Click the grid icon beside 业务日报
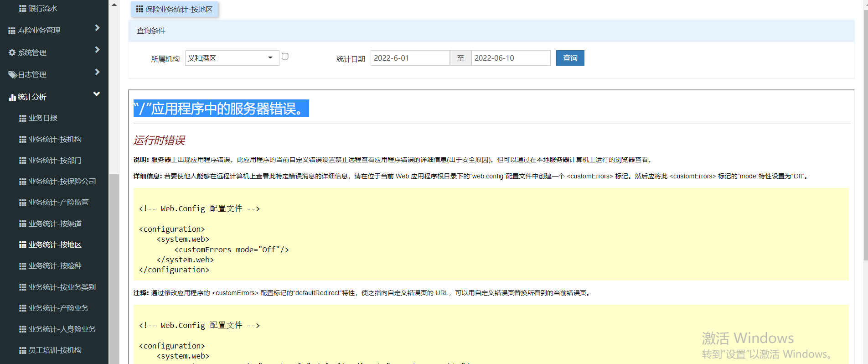Screen dimensions: 868x364 [22, 118]
